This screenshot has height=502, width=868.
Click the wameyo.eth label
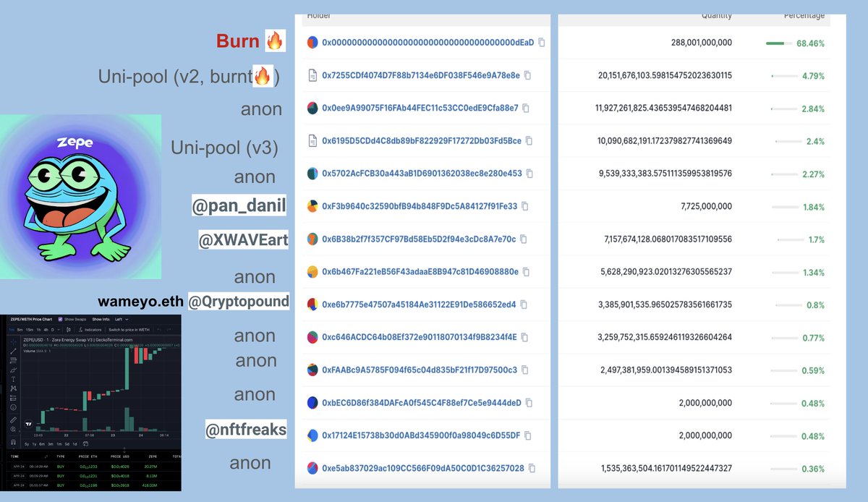tap(141, 301)
